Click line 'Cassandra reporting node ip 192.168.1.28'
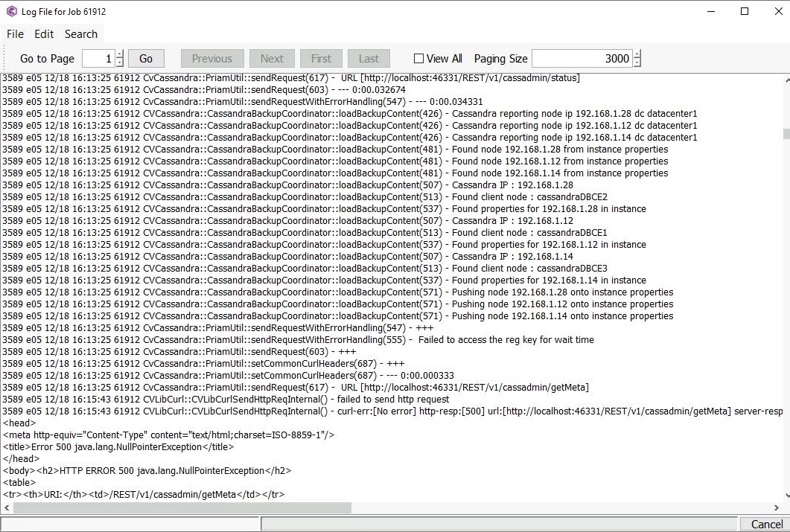Screen dimensions: 790x532 350,113
